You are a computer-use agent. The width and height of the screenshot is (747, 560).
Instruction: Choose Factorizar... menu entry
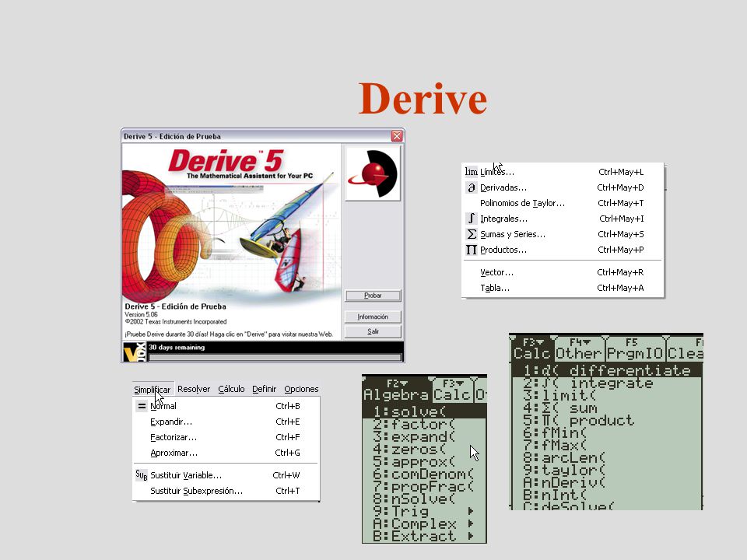[x=226, y=437]
